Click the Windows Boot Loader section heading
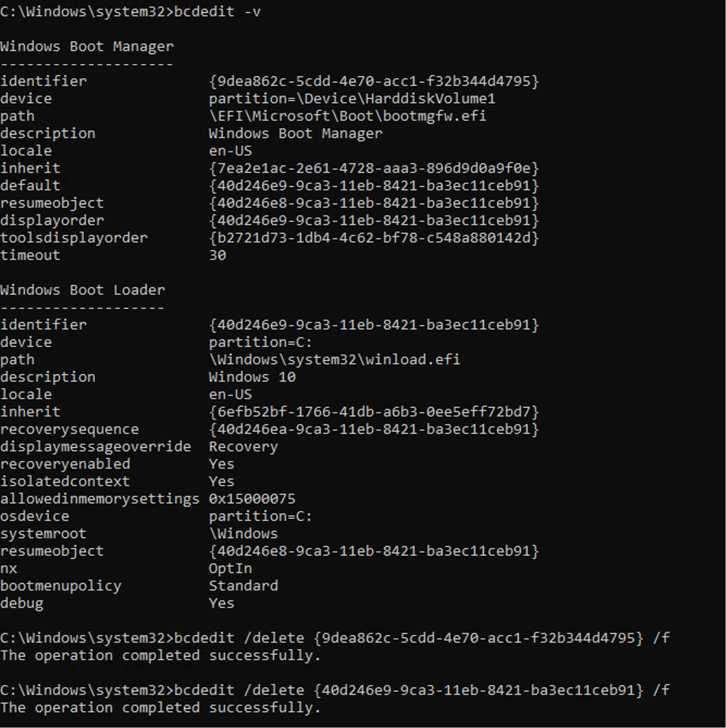This screenshot has height=728, width=726. tap(83, 290)
